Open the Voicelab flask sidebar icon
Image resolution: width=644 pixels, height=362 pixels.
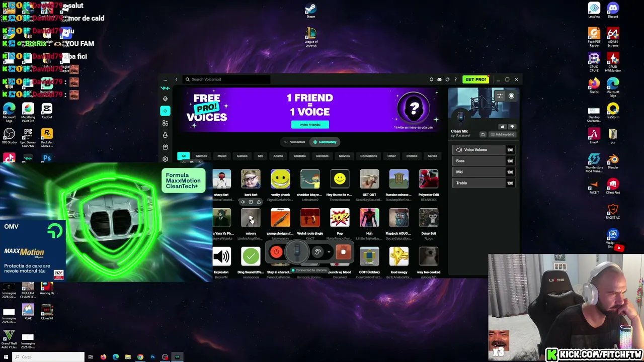(165, 135)
